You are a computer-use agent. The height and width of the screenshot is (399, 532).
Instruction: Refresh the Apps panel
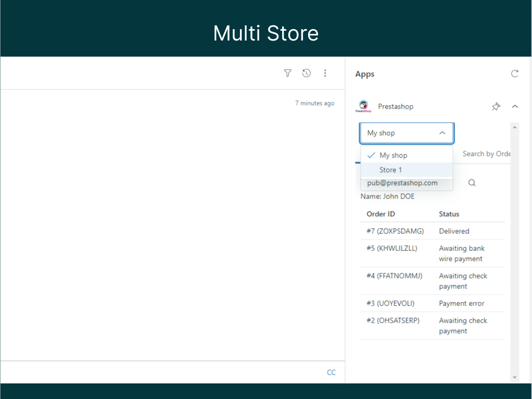[x=514, y=74]
